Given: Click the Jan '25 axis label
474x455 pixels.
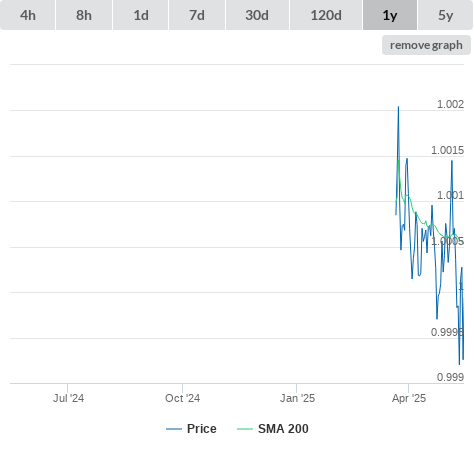Looking at the screenshot, I should 297,398.
